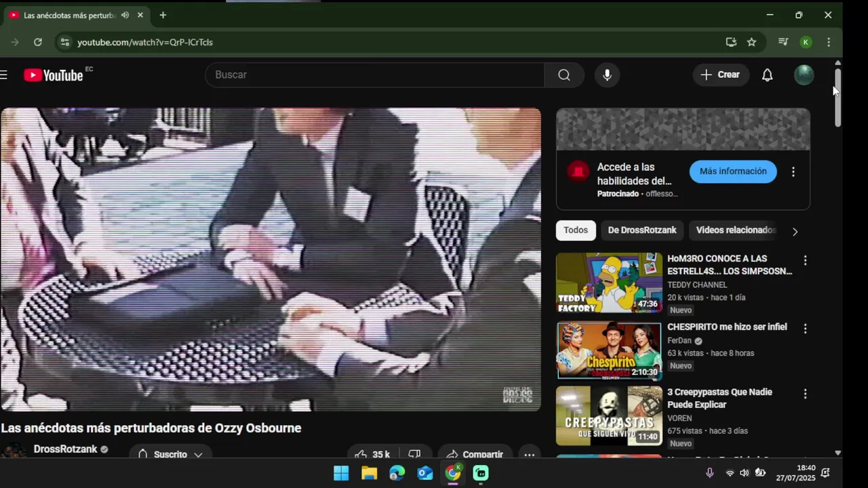Open the YouTube notifications bell
Image resolution: width=868 pixels, height=488 pixels.
pyautogui.click(x=767, y=75)
